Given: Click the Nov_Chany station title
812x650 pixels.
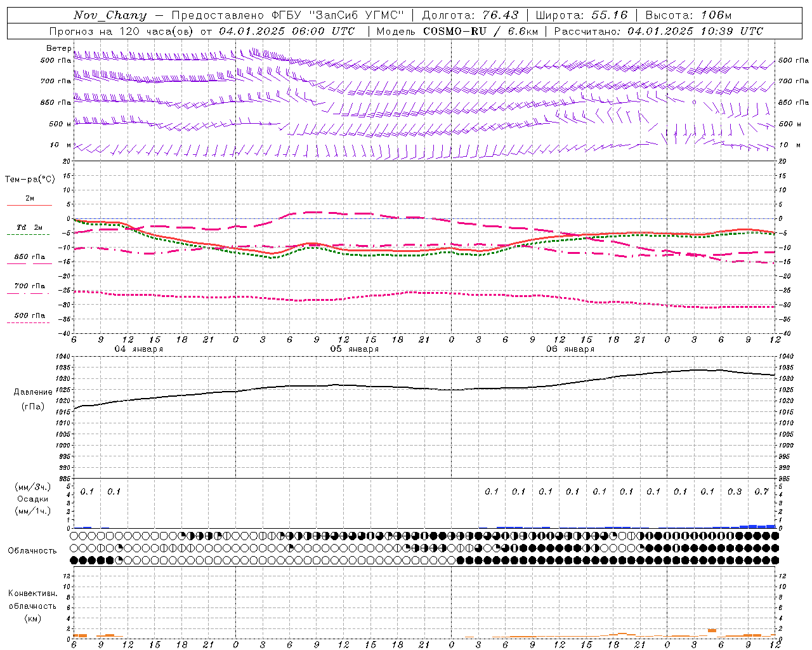Looking at the screenshot, I should [x=110, y=15].
